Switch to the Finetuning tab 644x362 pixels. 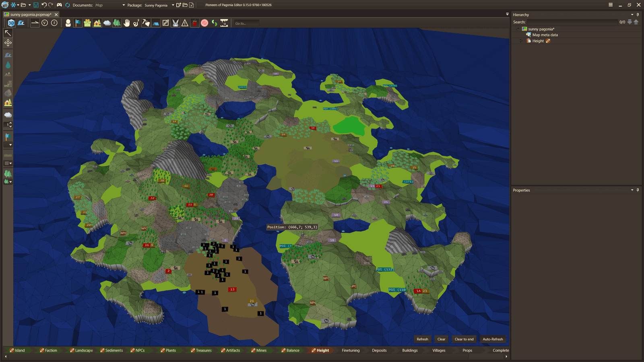point(351,350)
